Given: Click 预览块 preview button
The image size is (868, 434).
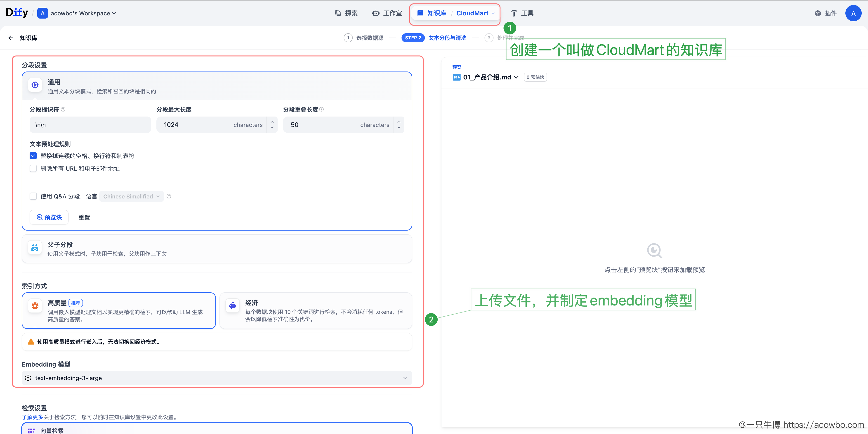Looking at the screenshot, I should [x=49, y=217].
